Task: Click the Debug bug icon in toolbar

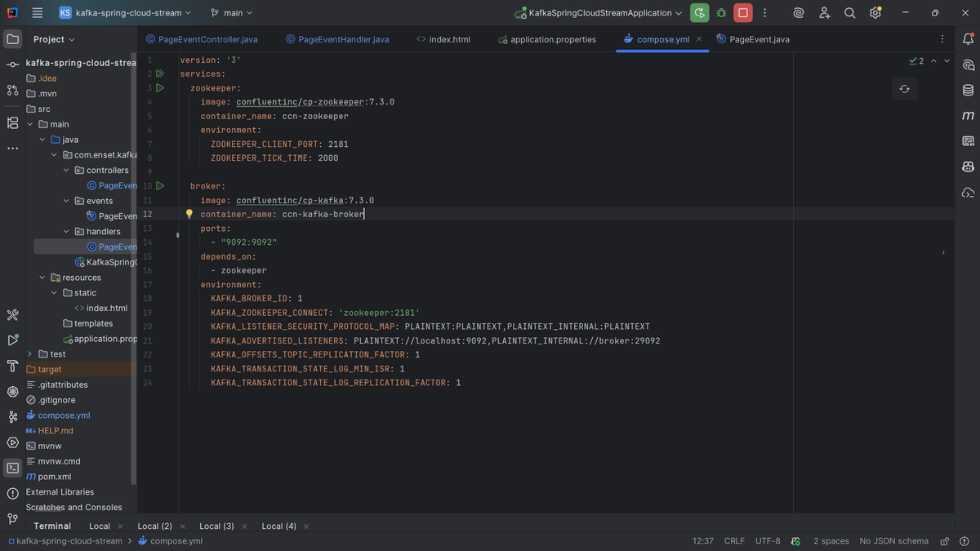Action: [721, 13]
